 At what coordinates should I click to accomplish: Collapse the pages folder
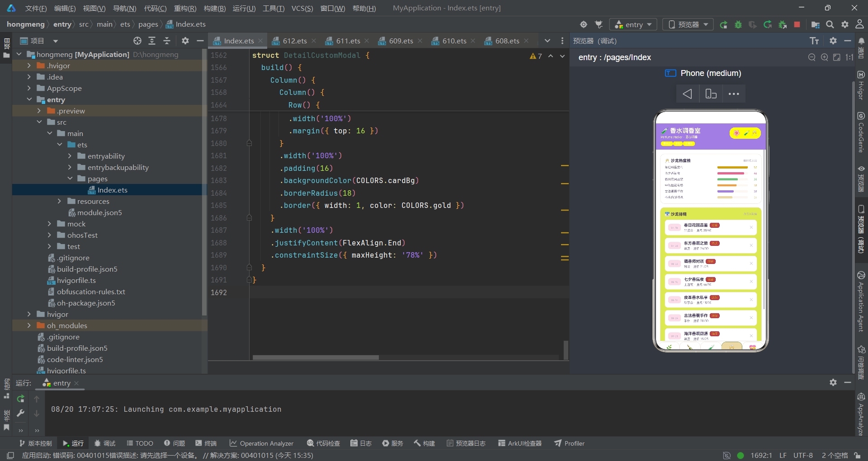click(x=70, y=179)
